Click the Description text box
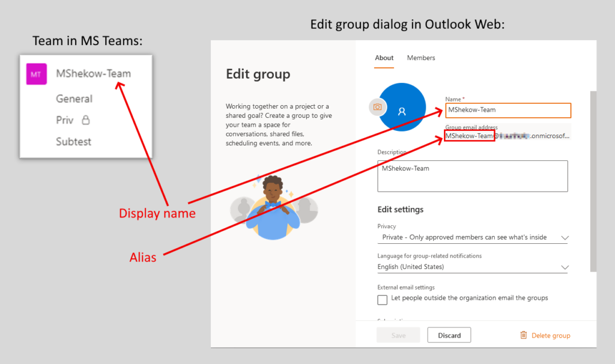This screenshot has width=615, height=364. point(473,176)
